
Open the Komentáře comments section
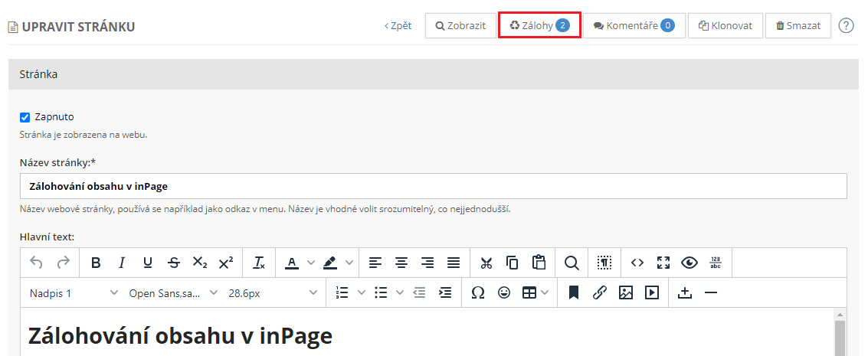coord(634,25)
